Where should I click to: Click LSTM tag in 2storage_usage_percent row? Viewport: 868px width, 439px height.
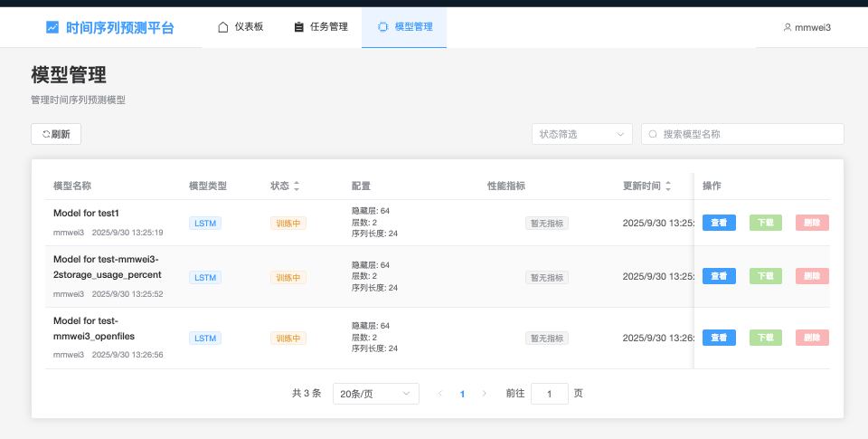tap(205, 278)
